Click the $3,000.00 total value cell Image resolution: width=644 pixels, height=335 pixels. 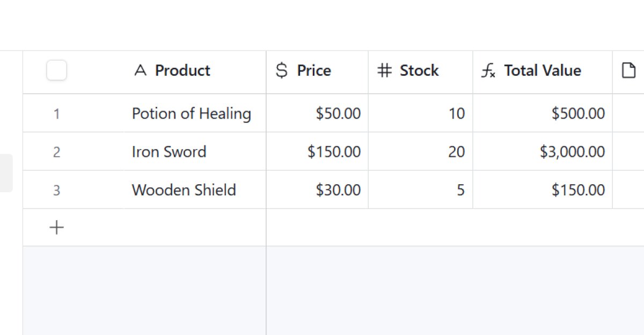[x=572, y=152]
